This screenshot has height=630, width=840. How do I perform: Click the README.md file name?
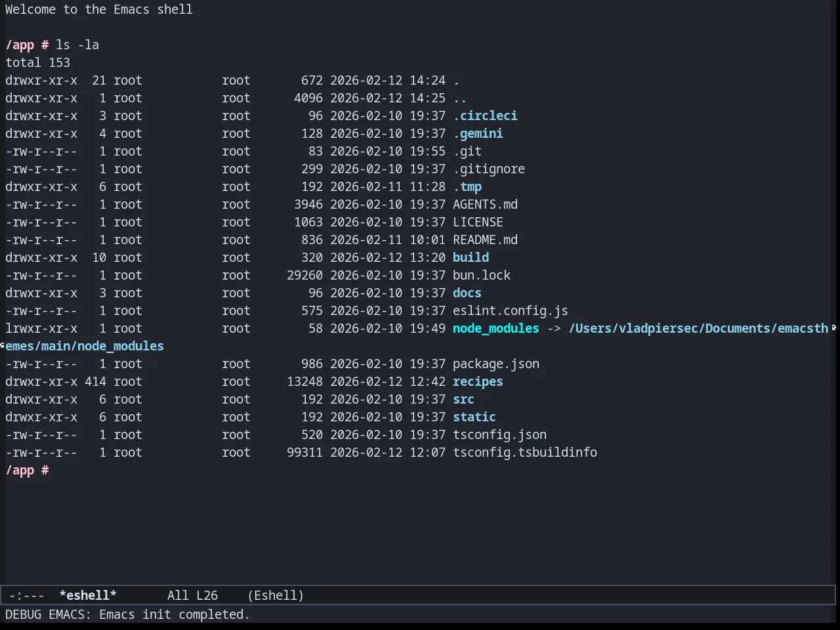coord(485,240)
